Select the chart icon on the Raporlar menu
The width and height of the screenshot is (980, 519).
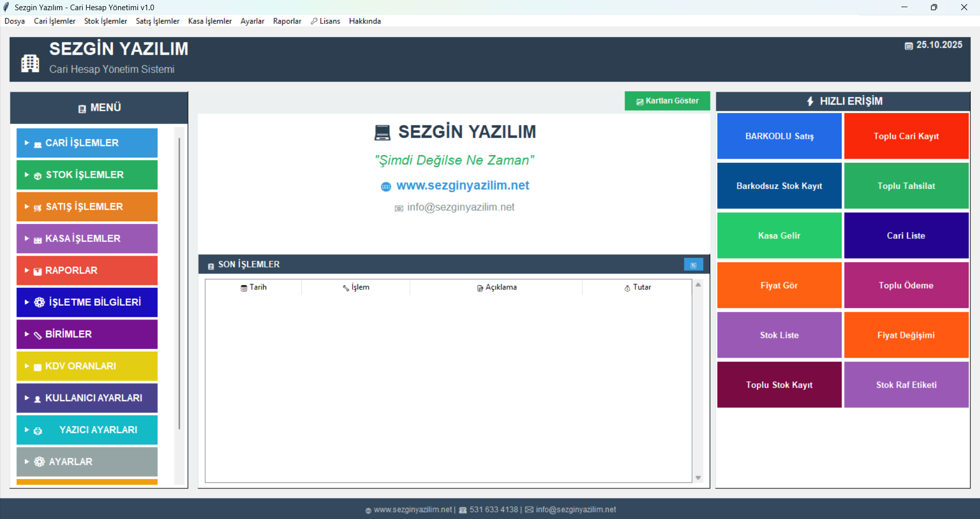pyautogui.click(x=37, y=271)
